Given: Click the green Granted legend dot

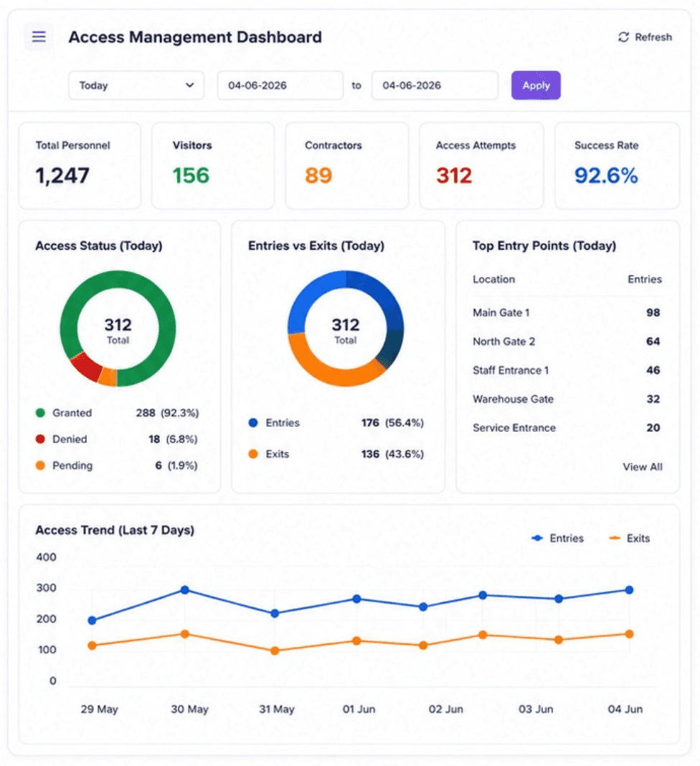Looking at the screenshot, I should coord(41,413).
